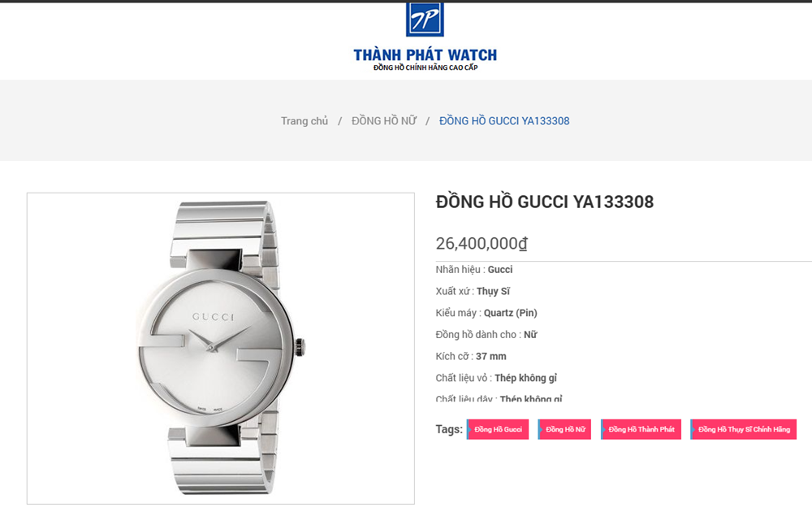Click the Chất liệu vỏ Thép không gỉ line
The image size is (812, 508).
pos(496,378)
